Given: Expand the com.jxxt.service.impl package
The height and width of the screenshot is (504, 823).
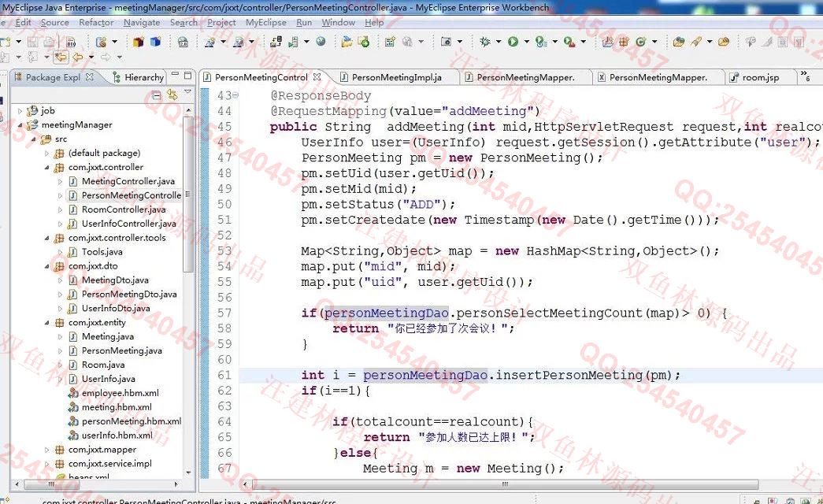Looking at the screenshot, I should (x=46, y=464).
